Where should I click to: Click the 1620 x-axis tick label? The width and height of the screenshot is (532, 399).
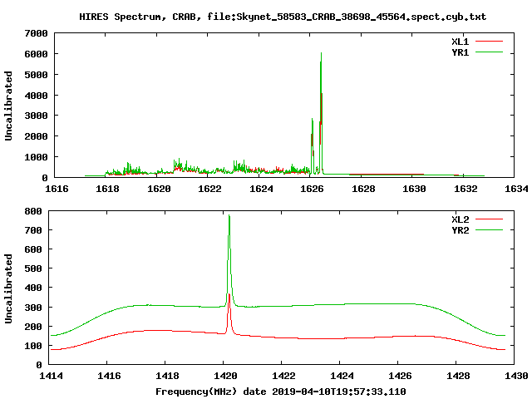click(159, 189)
